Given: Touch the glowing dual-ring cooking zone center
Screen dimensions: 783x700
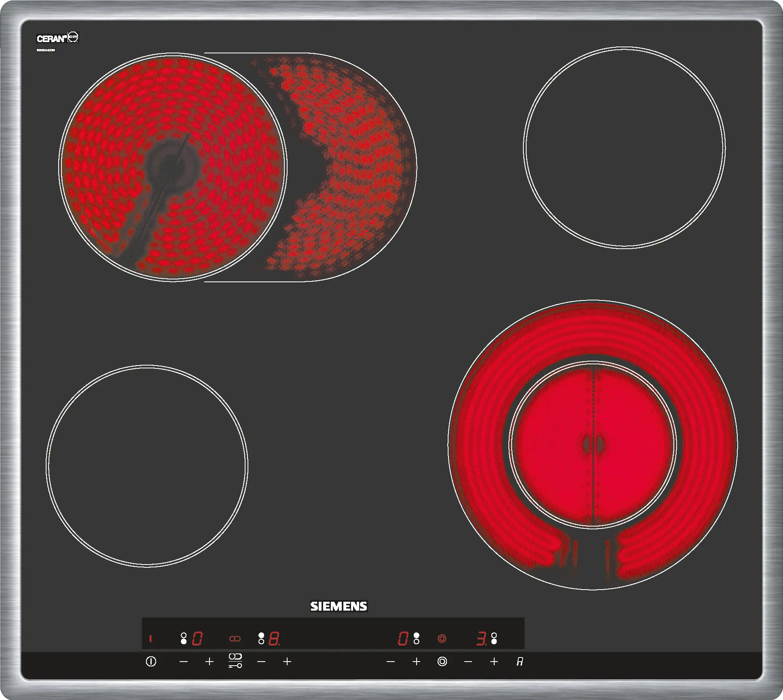Looking at the screenshot, I should (593, 445).
